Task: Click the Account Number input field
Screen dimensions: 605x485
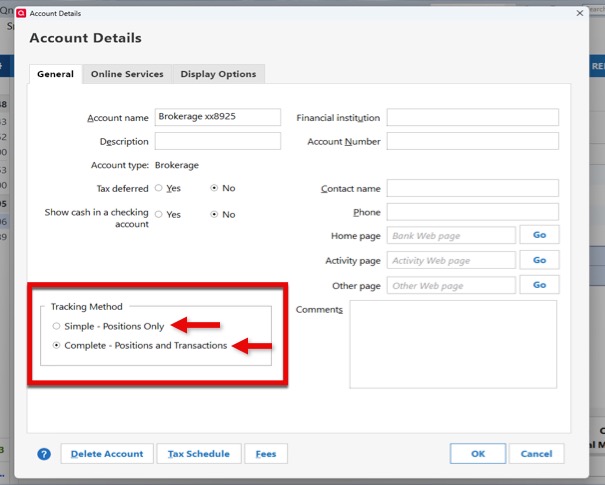Action: (x=473, y=141)
